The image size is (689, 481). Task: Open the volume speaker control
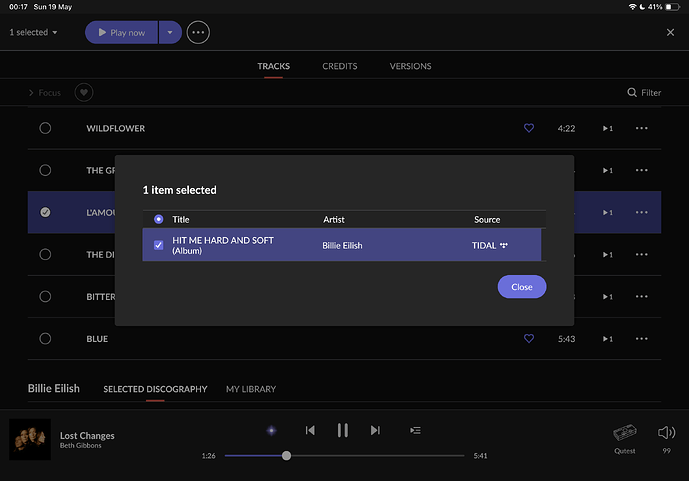pyautogui.click(x=667, y=433)
